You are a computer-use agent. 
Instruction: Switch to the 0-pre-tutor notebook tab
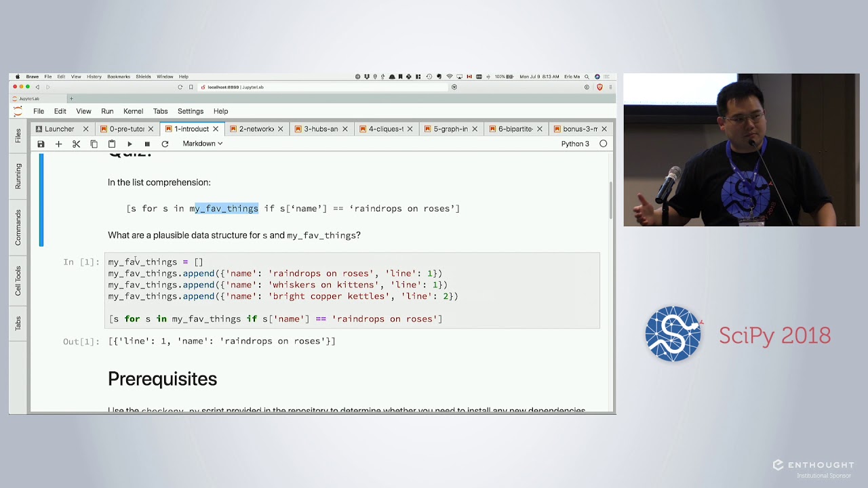(127, 129)
